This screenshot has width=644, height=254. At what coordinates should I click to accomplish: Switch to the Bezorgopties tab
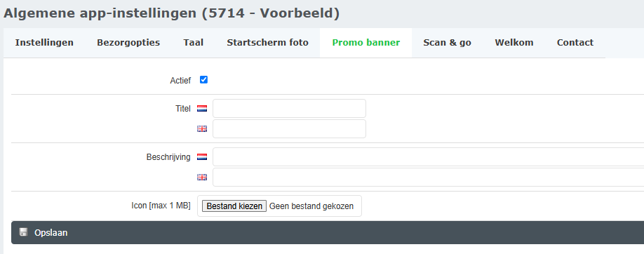coord(128,43)
